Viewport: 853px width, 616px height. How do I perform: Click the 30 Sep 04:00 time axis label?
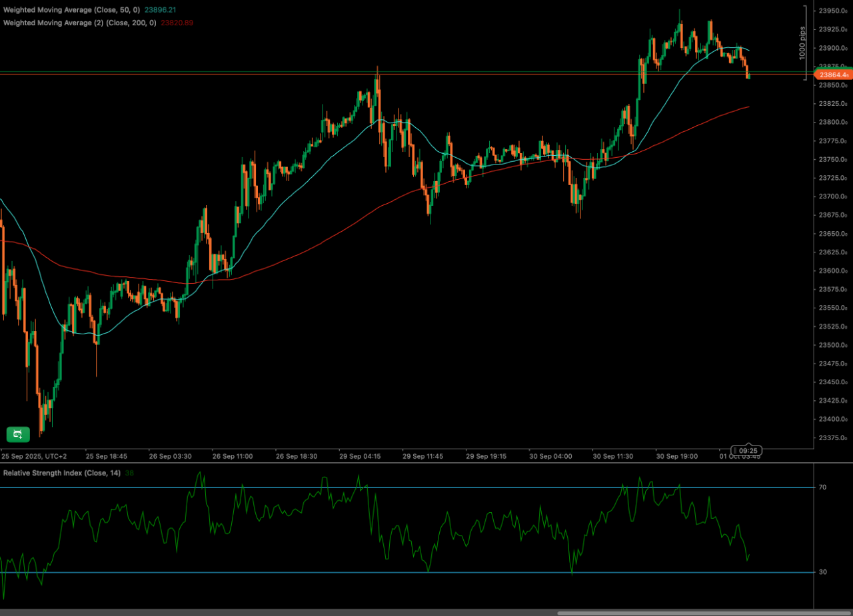coord(550,457)
